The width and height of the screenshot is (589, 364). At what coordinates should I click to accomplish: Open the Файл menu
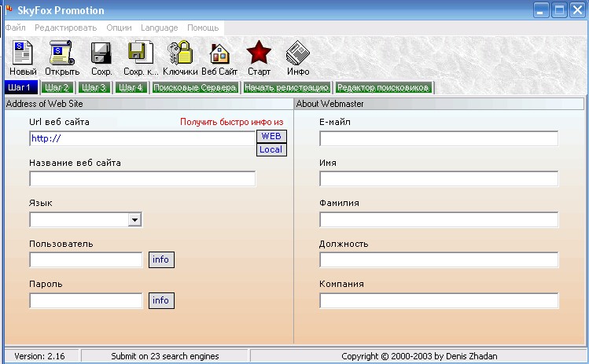(16, 28)
